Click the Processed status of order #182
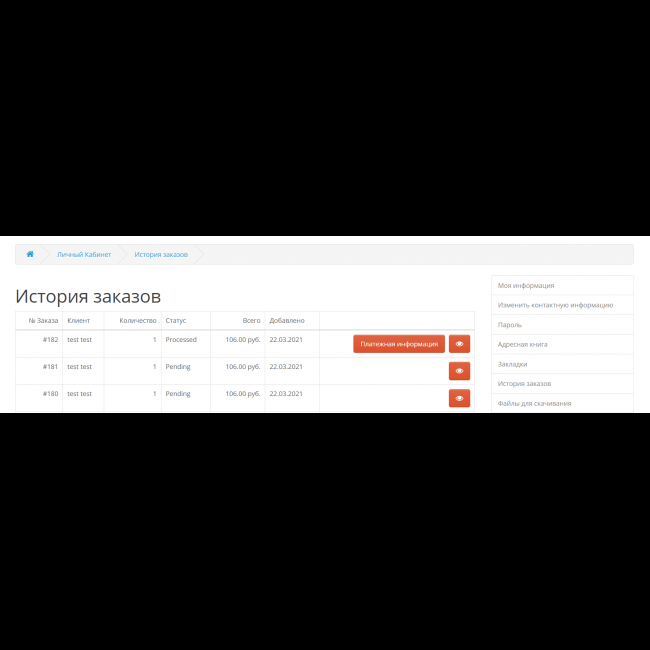The height and width of the screenshot is (650, 650). point(181,340)
